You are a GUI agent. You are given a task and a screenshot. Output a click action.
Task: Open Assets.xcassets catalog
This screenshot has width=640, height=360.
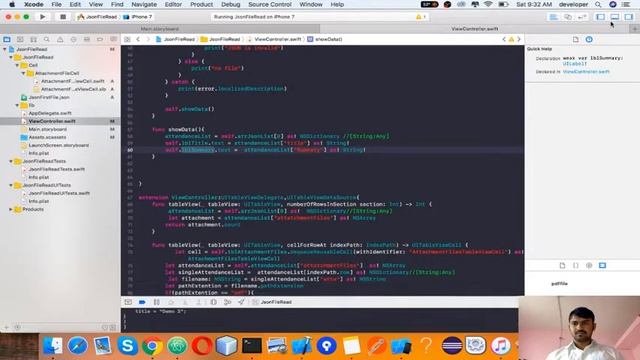click(x=47, y=137)
